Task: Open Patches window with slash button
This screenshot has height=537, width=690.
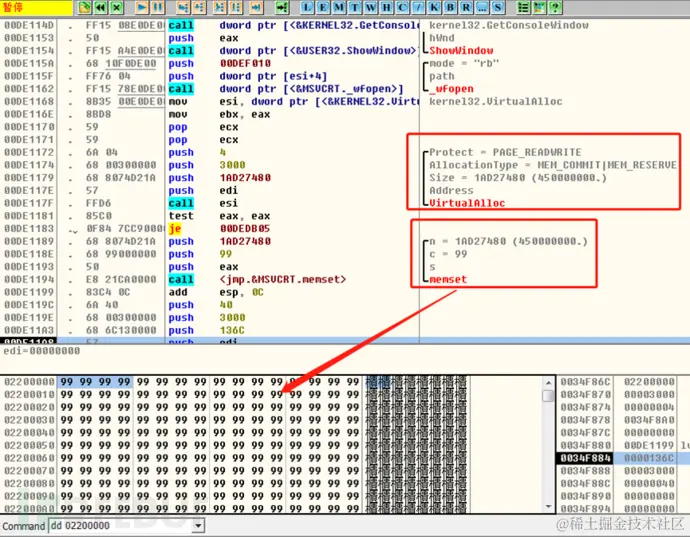Action: tap(418, 7)
